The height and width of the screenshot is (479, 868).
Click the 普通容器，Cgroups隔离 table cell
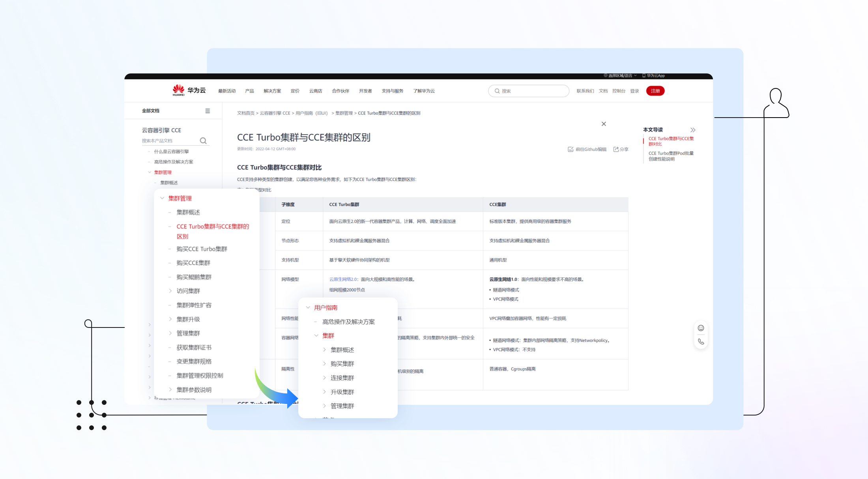coord(556,374)
